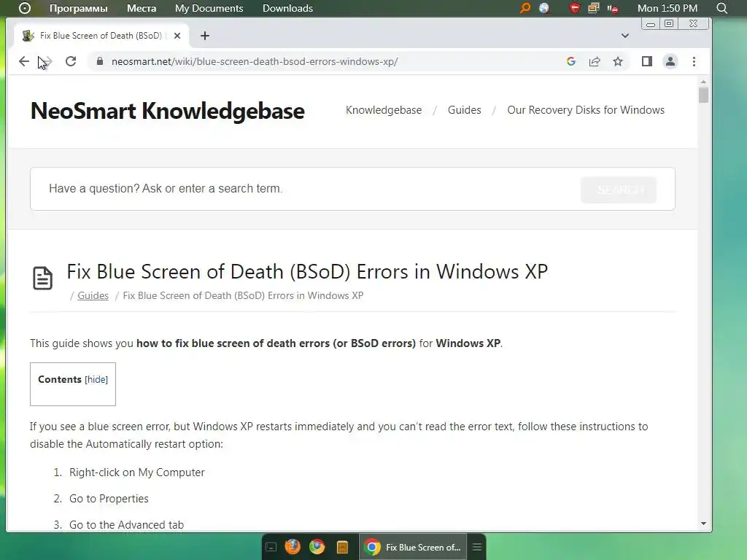Screen dimensions: 747x560
Task: Open a new browser tab
Action: [205, 36]
